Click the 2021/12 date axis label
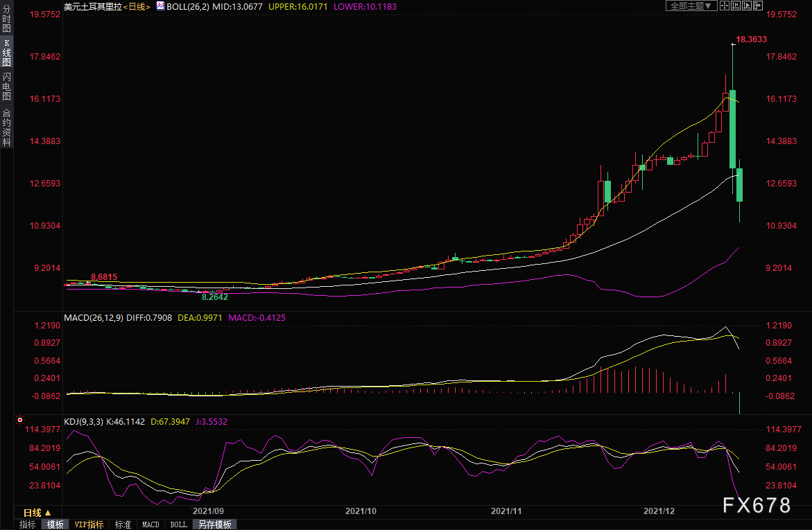812x530 pixels. coord(659,511)
